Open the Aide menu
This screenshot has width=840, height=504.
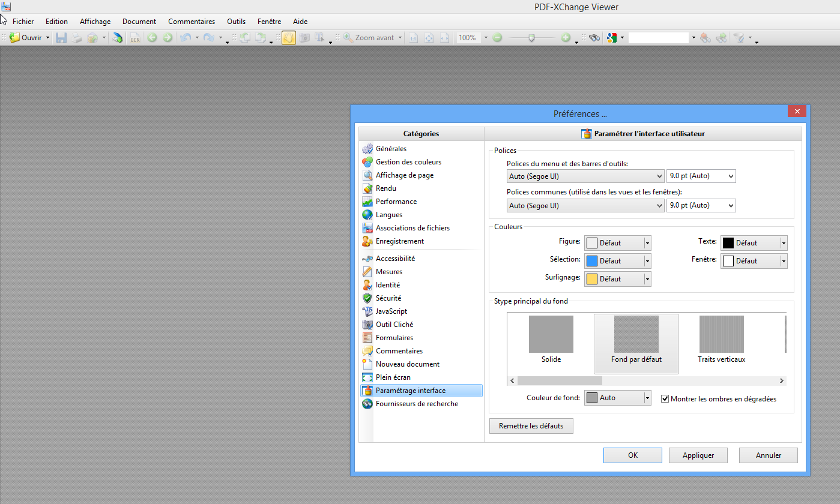coord(300,22)
